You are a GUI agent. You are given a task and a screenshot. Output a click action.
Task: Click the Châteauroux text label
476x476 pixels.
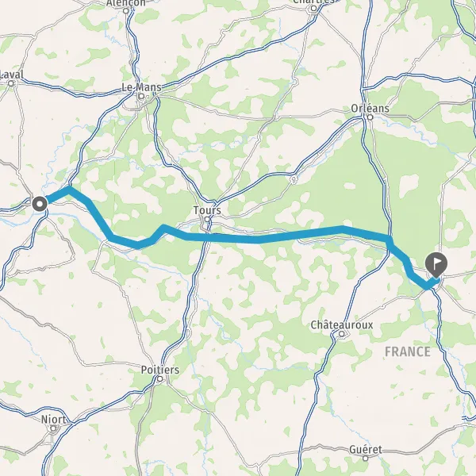tap(342, 325)
